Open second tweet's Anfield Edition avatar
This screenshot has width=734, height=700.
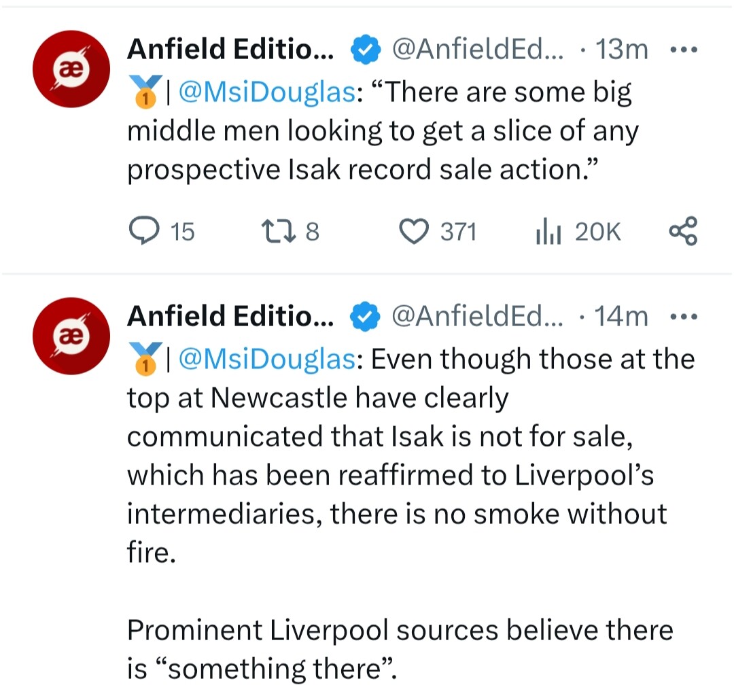click(x=71, y=336)
